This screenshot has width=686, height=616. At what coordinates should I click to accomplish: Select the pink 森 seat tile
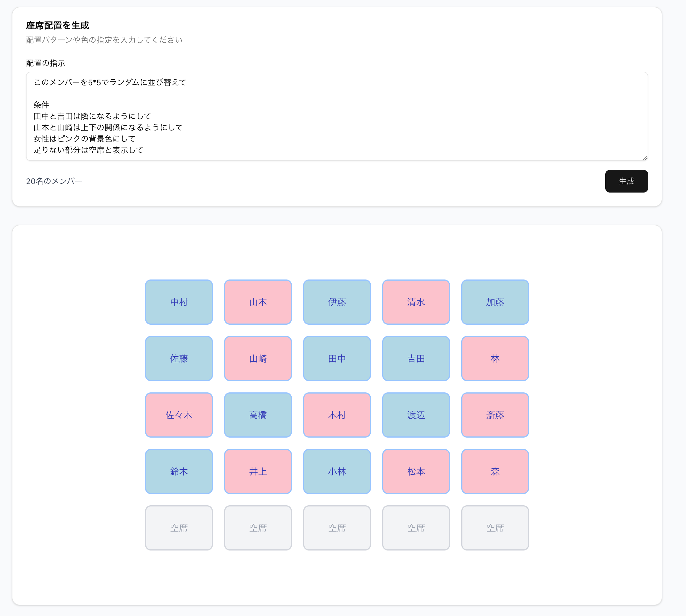[x=495, y=471]
